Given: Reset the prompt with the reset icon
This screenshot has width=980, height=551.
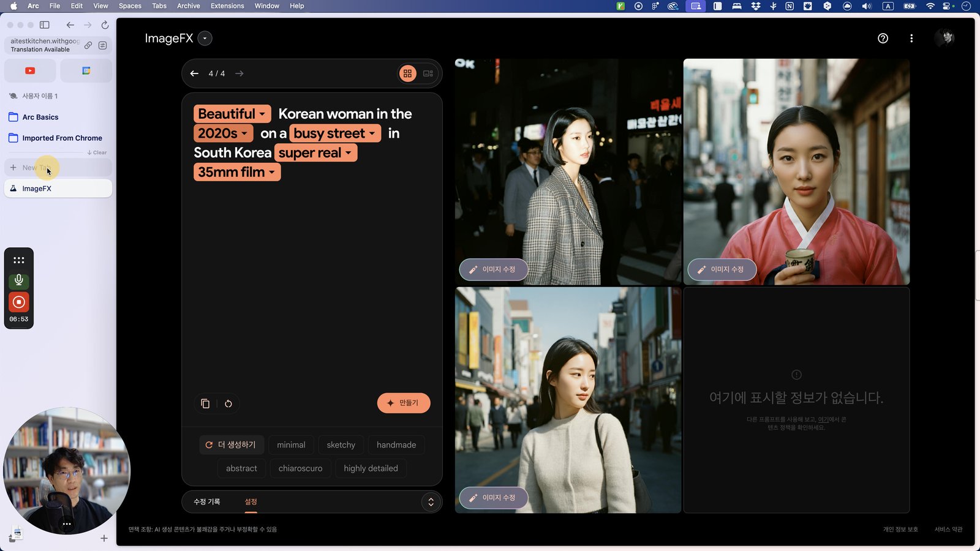Looking at the screenshot, I should pyautogui.click(x=228, y=403).
